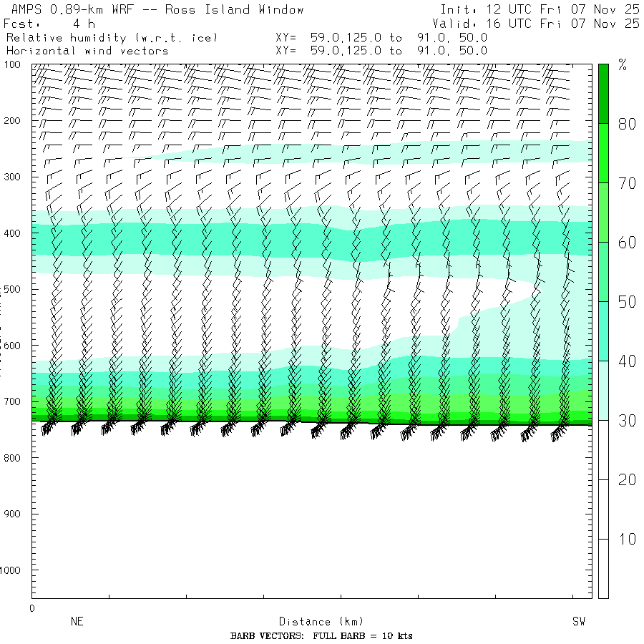Click the 'Distance (km)' axis title

pyautogui.click(x=321, y=622)
